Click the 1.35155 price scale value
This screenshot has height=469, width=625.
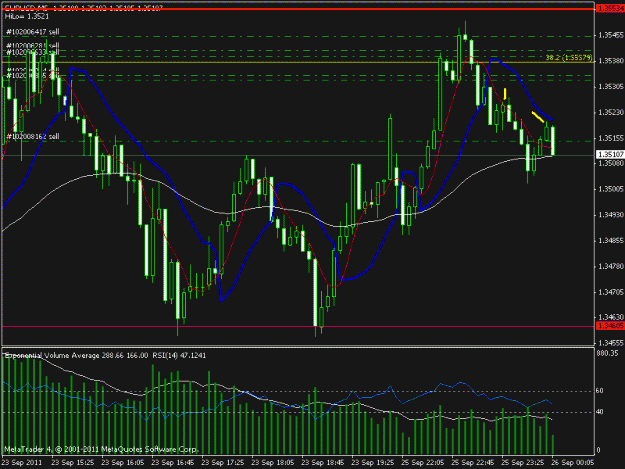click(611, 138)
